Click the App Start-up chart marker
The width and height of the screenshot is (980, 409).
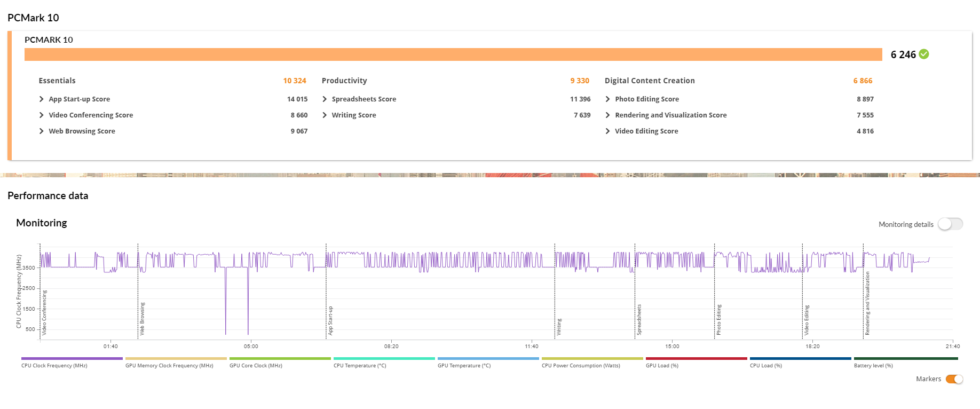click(x=330, y=320)
